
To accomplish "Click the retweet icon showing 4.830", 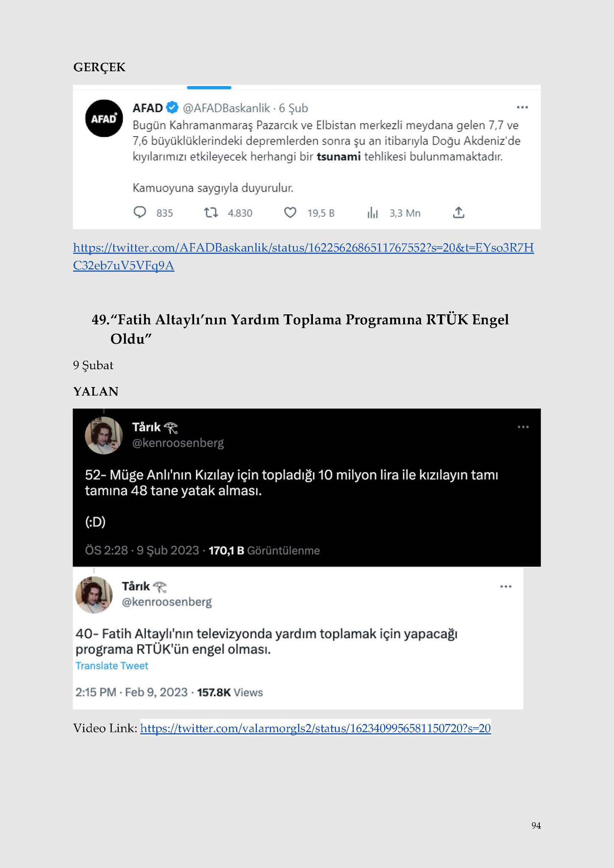I will (211, 212).
